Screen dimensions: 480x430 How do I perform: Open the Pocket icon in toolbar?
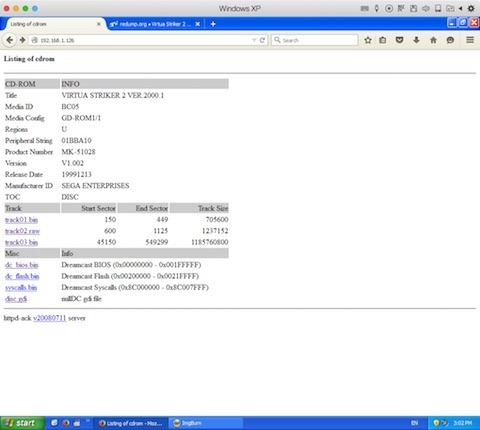399,40
